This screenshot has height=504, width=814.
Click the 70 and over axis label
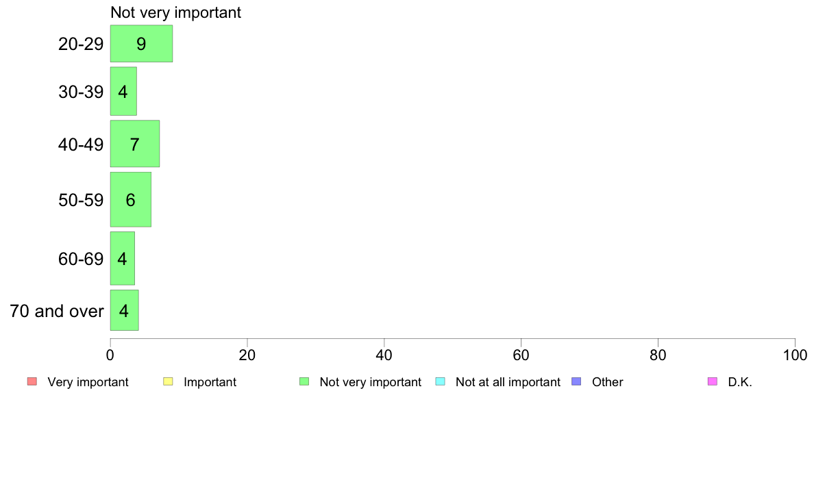coord(57,311)
